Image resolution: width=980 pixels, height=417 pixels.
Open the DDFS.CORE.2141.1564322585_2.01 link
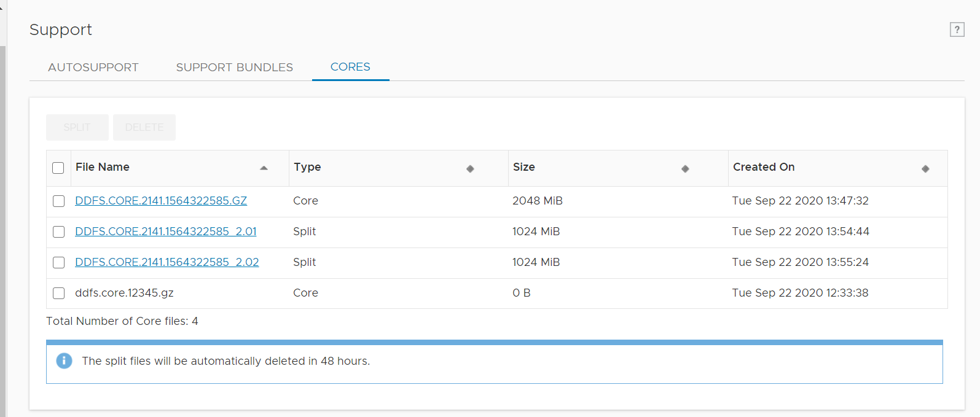point(166,232)
